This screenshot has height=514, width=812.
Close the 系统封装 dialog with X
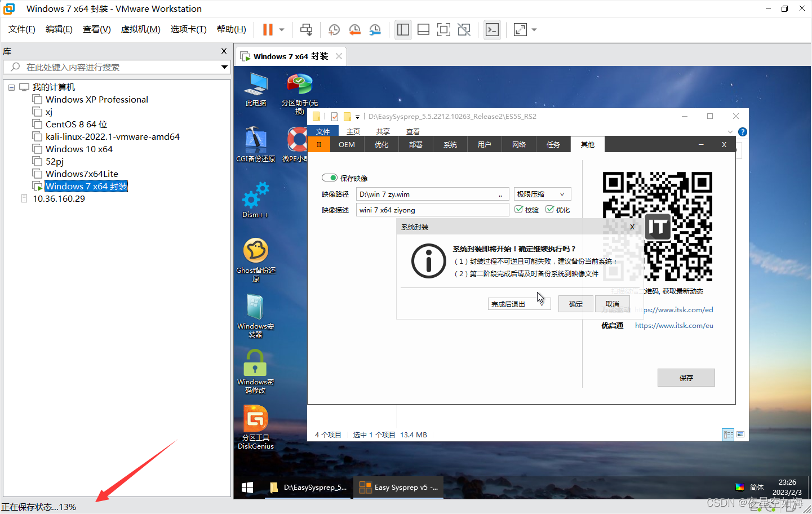632,227
